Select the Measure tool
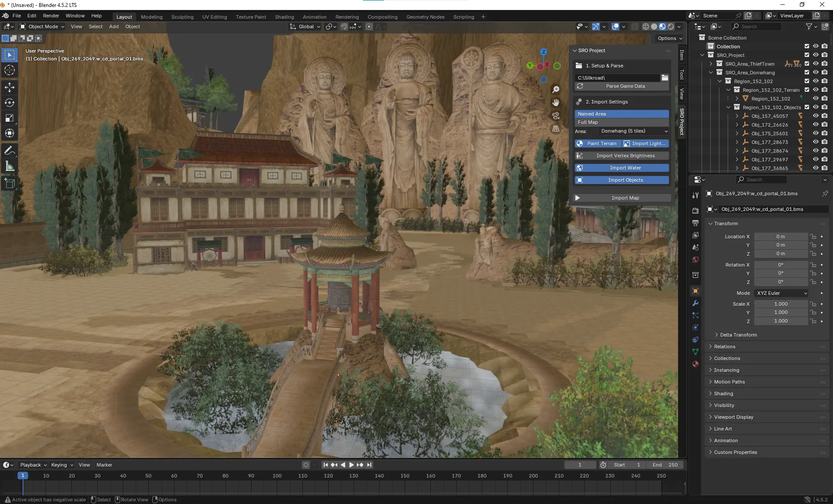The height and width of the screenshot is (504, 833). 10,166
